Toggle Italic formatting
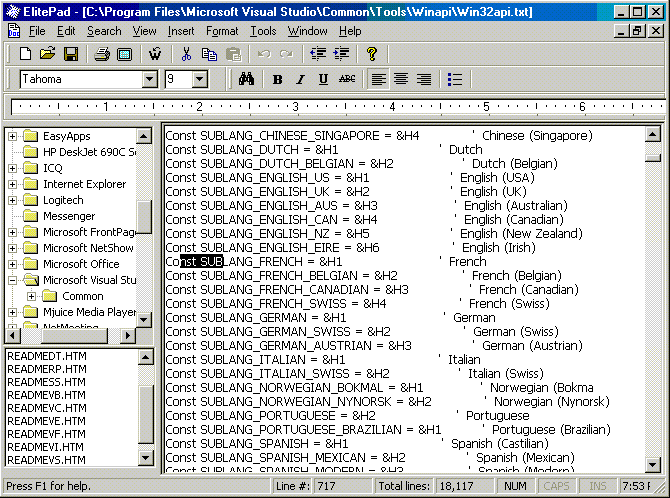Image resolution: width=670 pixels, height=498 pixels. (x=300, y=79)
